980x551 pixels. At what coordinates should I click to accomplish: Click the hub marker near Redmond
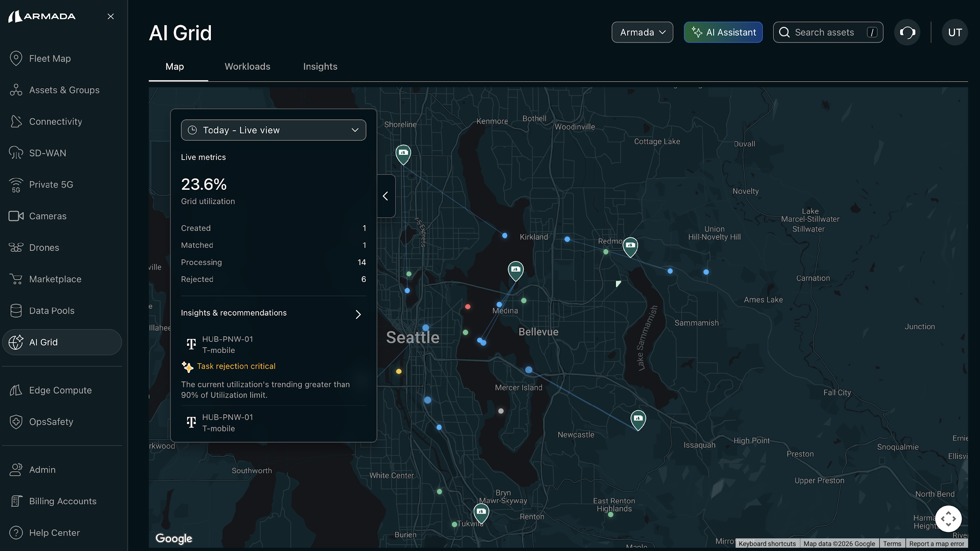630,246
